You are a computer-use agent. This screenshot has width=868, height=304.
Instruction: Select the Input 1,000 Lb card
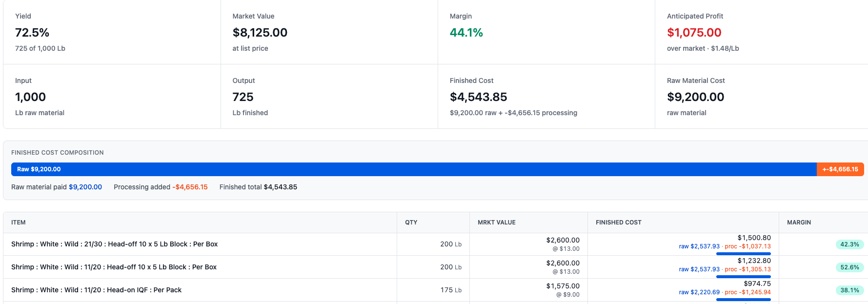pos(112,97)
